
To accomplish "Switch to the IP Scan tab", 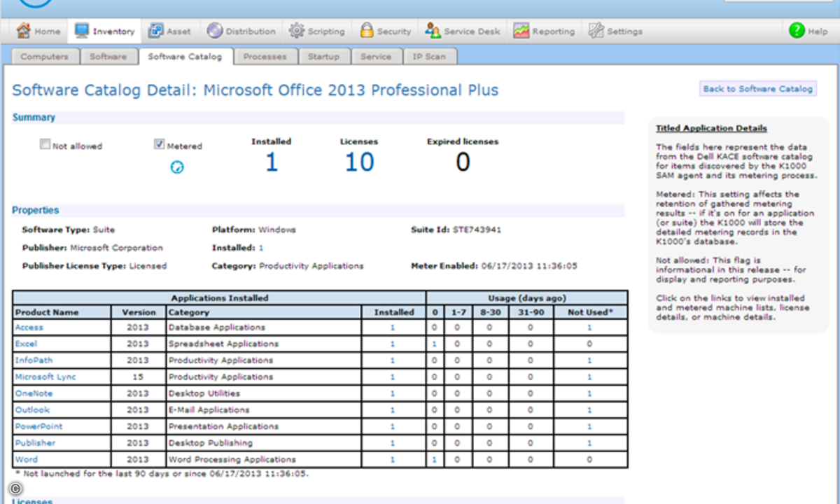I will (x=429, y=57).
